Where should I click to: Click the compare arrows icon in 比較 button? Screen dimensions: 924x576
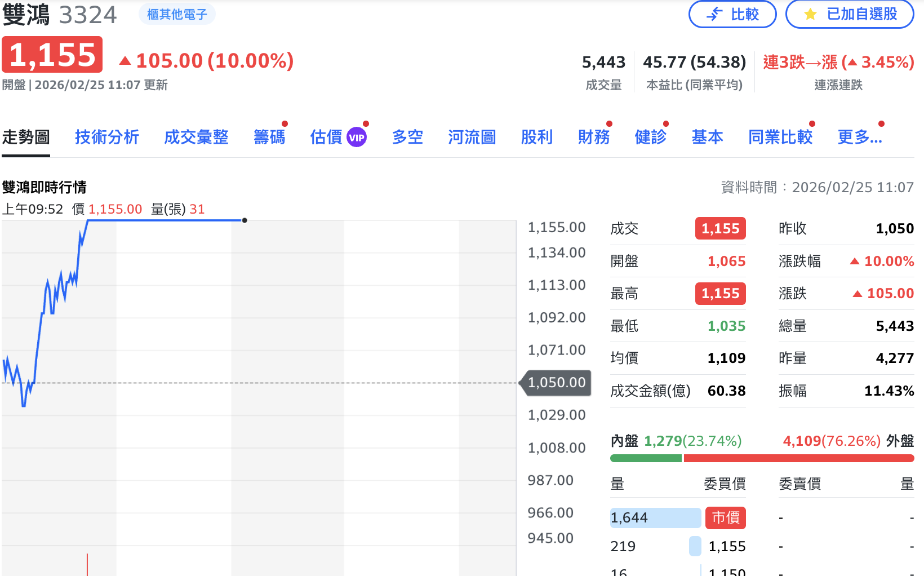pyautogui.click(x=713, y=14)
